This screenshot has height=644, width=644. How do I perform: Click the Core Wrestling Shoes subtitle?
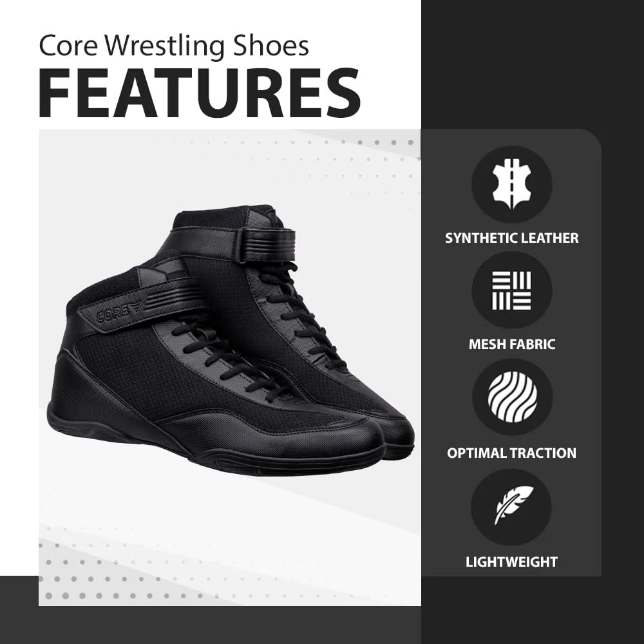174,46
